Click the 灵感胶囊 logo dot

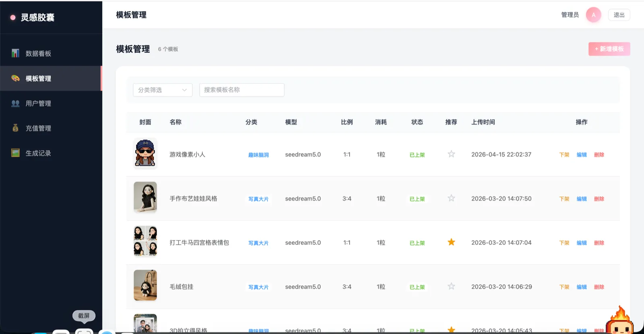point(13,17)
